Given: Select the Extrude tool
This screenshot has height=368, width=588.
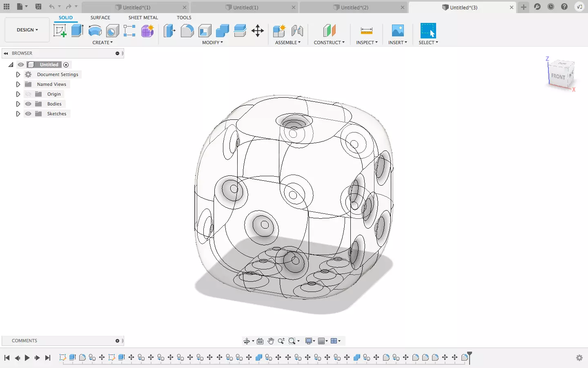Looking at the screenshot, I should pyautogui.click(x=77, y=31).
